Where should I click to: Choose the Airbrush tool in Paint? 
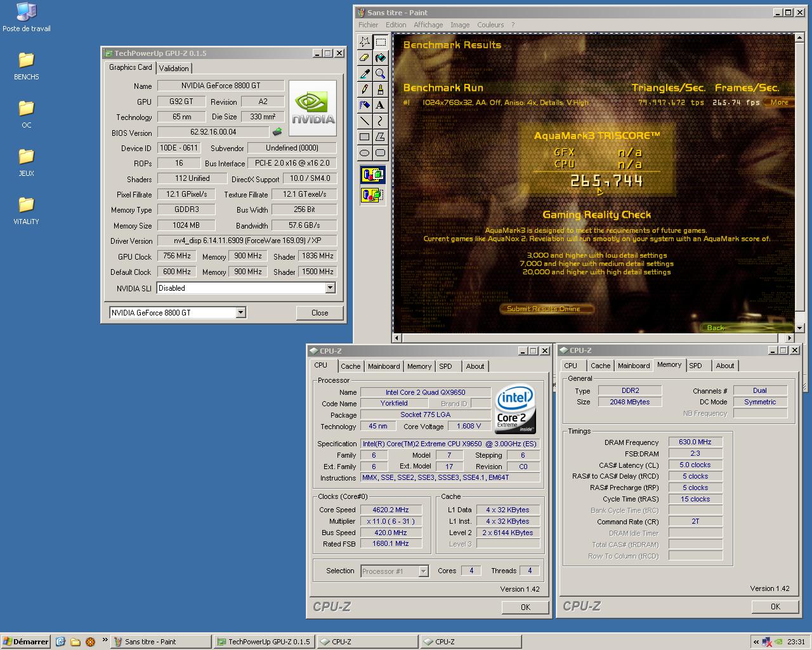click(365, 105)
